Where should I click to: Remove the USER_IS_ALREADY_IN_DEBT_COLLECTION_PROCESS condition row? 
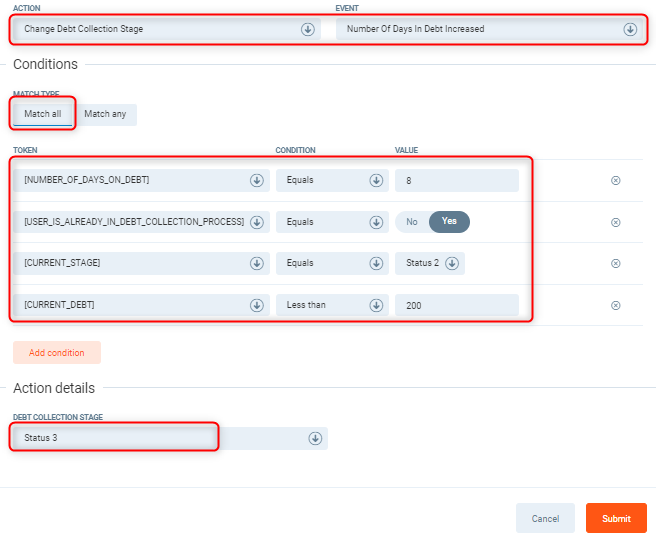coord(615,222)
